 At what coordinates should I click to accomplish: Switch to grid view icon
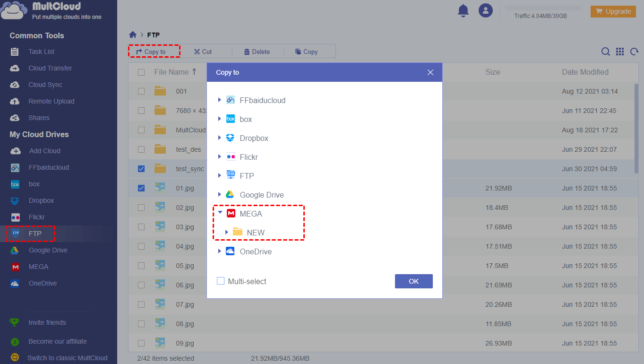(x=620, y=52)
